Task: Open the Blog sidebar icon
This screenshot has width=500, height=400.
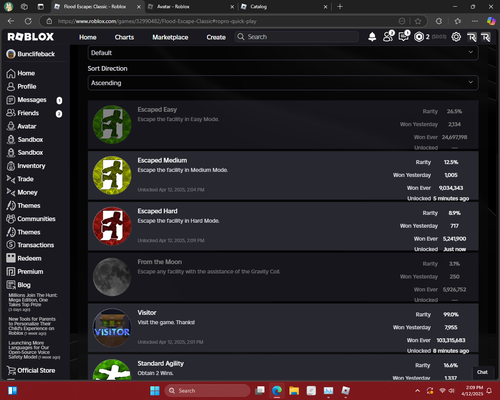Action: pyautogui.click(x=11, y=285)
